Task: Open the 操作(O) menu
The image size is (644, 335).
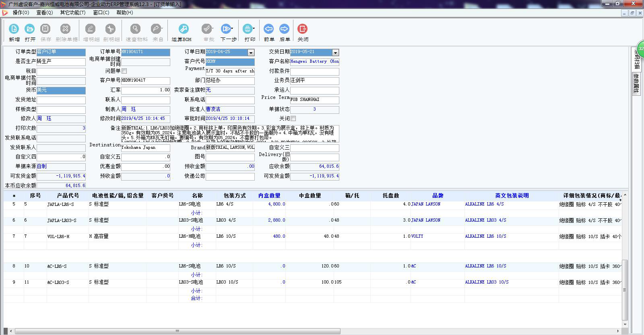Action: pos(21,12)
